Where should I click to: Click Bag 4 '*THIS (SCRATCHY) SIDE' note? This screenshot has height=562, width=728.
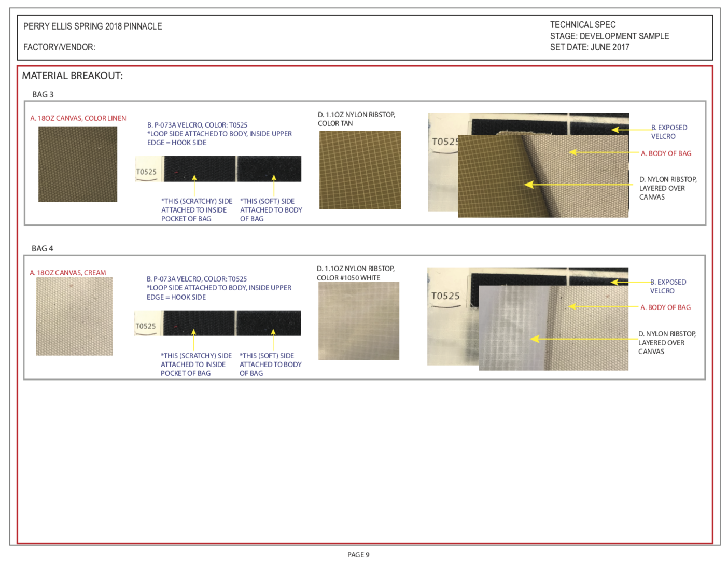196,356
